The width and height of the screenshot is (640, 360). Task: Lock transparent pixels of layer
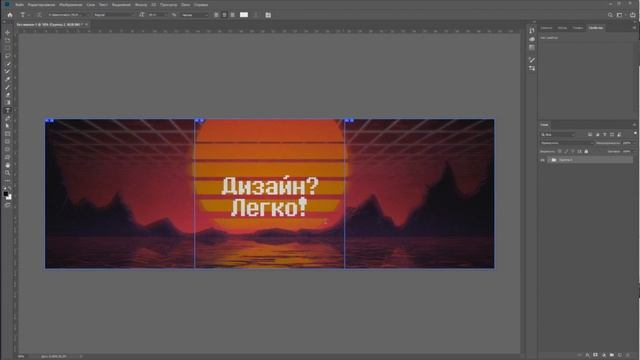[x=560, y=151]
